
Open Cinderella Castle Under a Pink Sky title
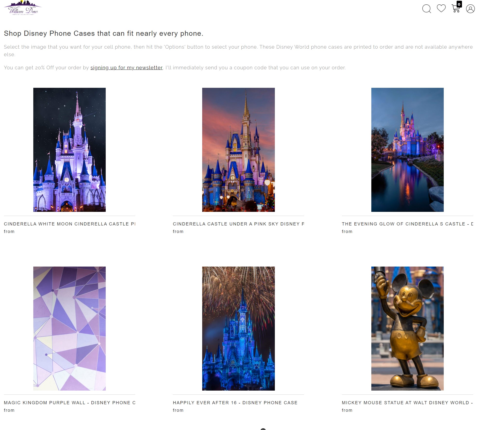238,224
